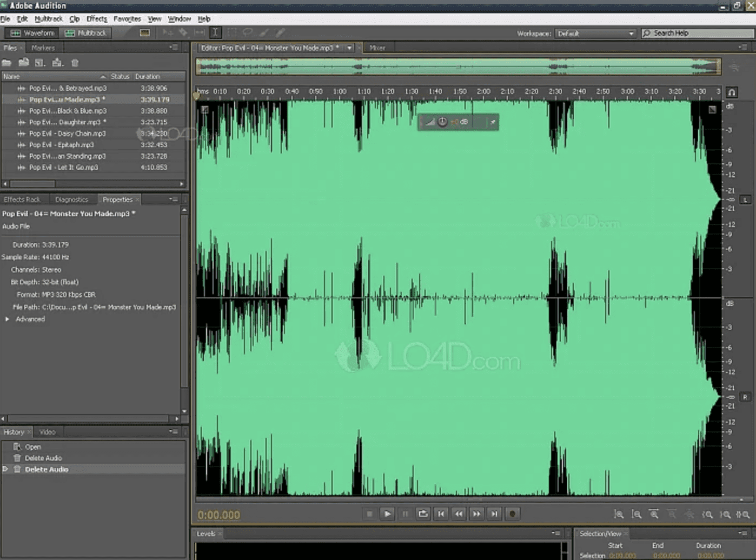Open the Selection/View panel options menu
Viewport: 756px width, 560px height.
tap(742, 534)
